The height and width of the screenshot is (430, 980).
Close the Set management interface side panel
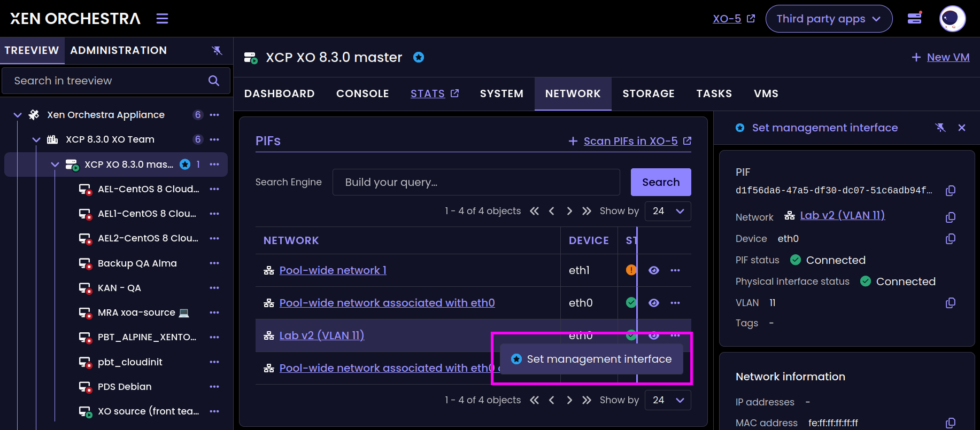point(962,128)
